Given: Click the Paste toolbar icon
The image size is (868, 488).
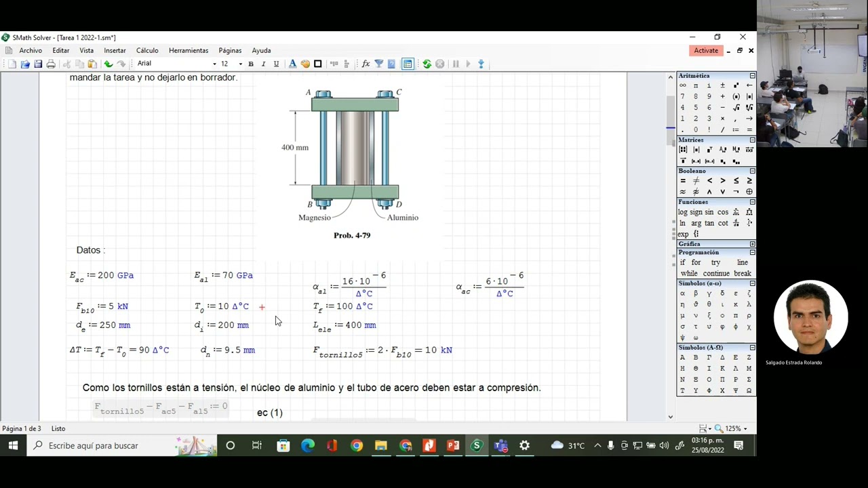Looking at the screenshot, I should pos(92,64).
